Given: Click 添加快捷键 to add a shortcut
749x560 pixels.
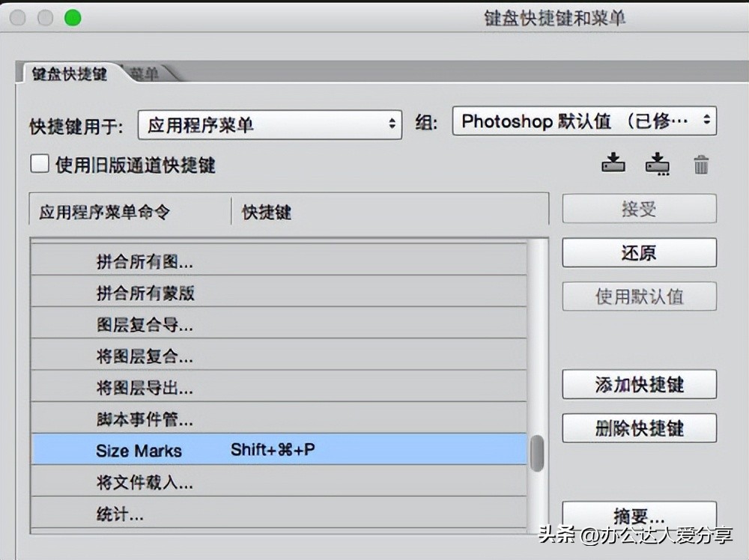Looking at the screenshot, I should [639, 384].
